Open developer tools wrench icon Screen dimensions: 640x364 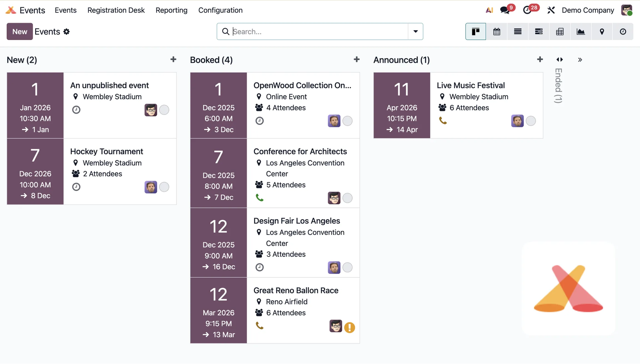click(551, 10)
